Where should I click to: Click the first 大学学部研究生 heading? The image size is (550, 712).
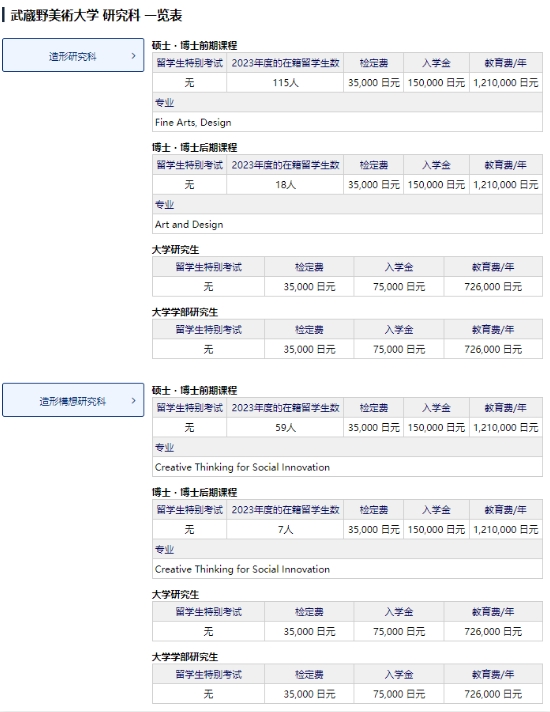[x=185, y=312]
